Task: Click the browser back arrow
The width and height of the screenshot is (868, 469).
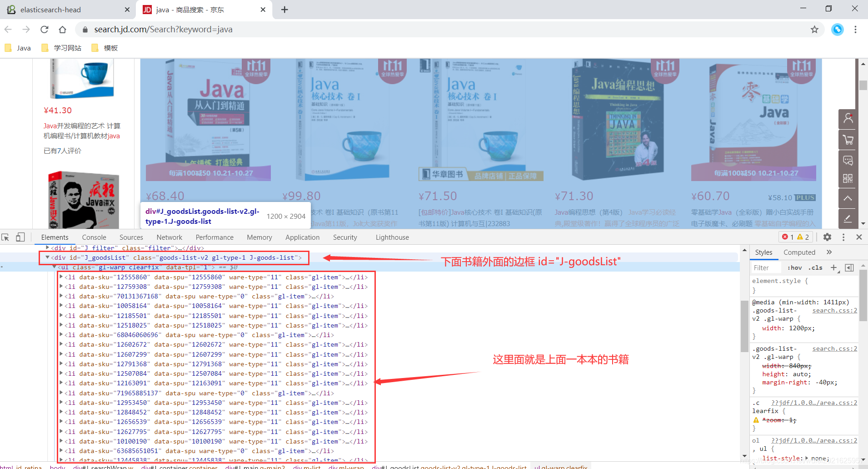Action: tap(8, 30)
